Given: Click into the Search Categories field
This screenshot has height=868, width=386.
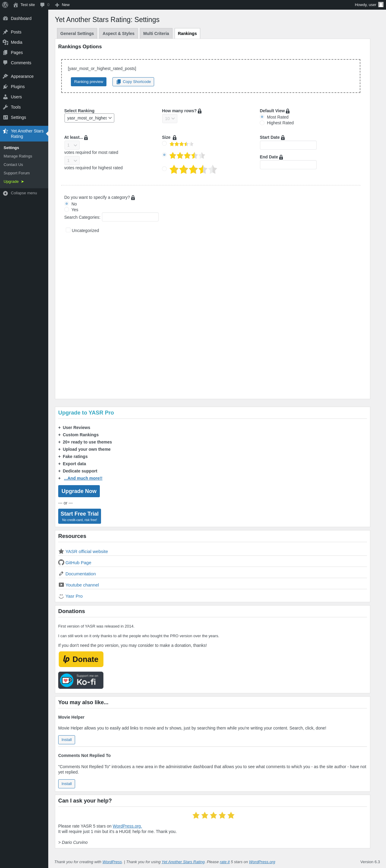Looking at the screenshot, I should pos(130,217).
